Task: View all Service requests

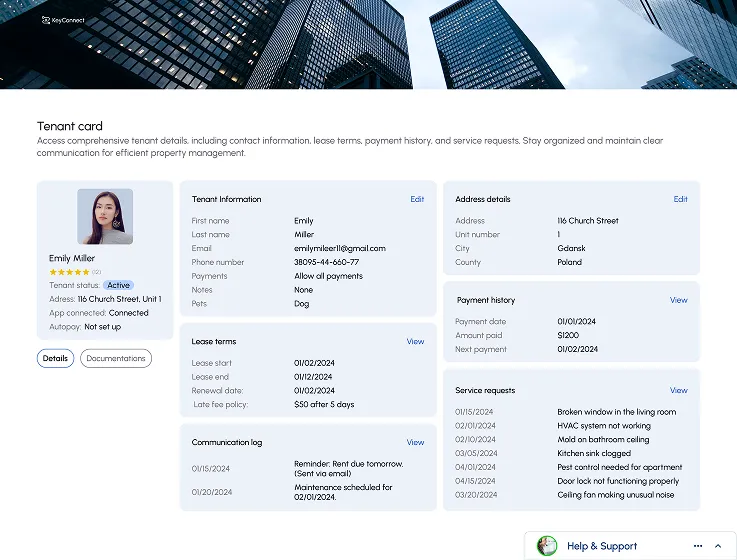Action: pyautogui.click(x=678, y=390)
